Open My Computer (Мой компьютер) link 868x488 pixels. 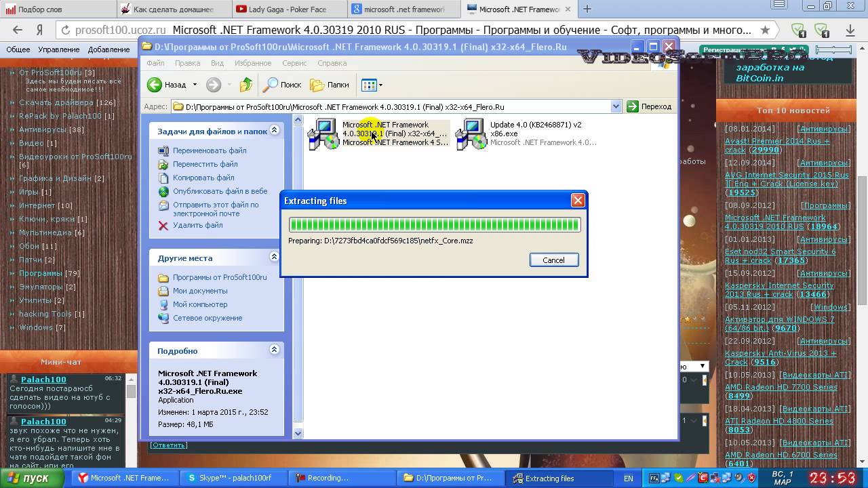200,304
